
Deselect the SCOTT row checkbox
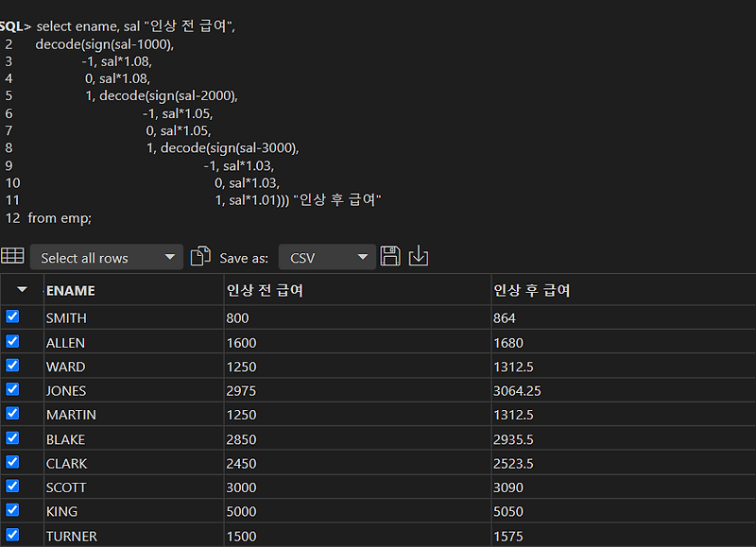(x=10, y=487)
